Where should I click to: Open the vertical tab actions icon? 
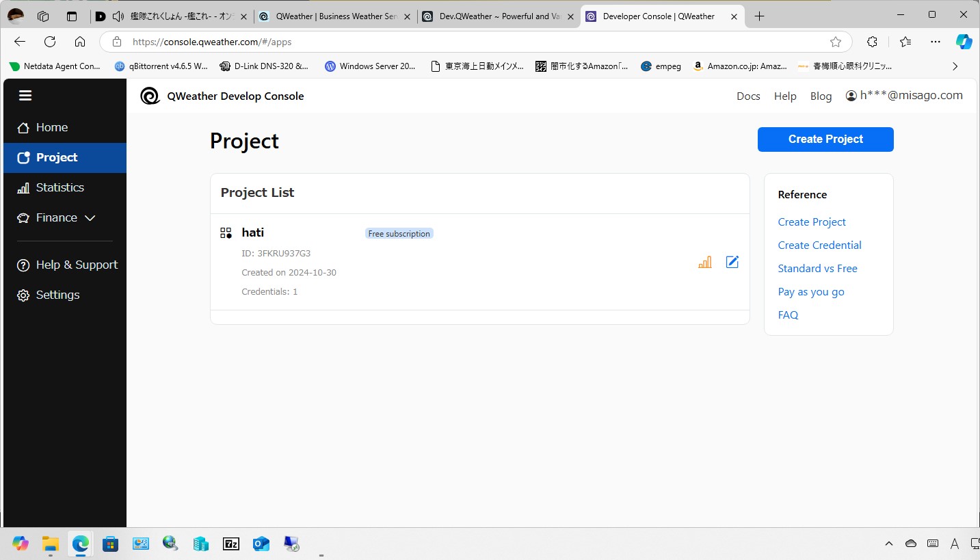click(72, 16)
